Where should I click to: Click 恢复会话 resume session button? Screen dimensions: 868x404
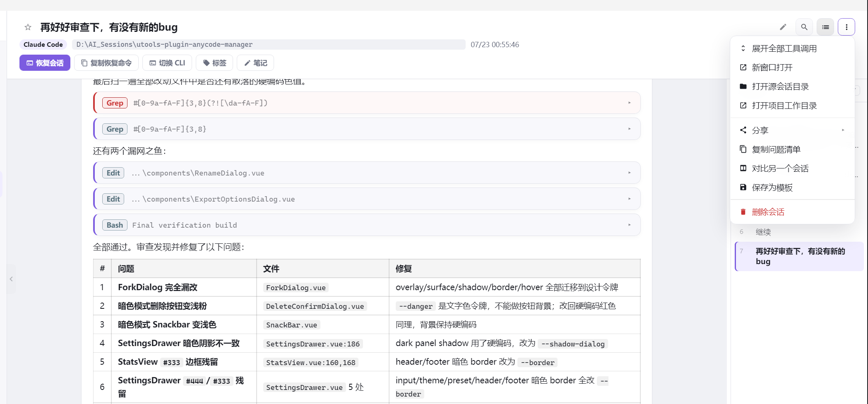pyautogui.click(x=45, y=63)
